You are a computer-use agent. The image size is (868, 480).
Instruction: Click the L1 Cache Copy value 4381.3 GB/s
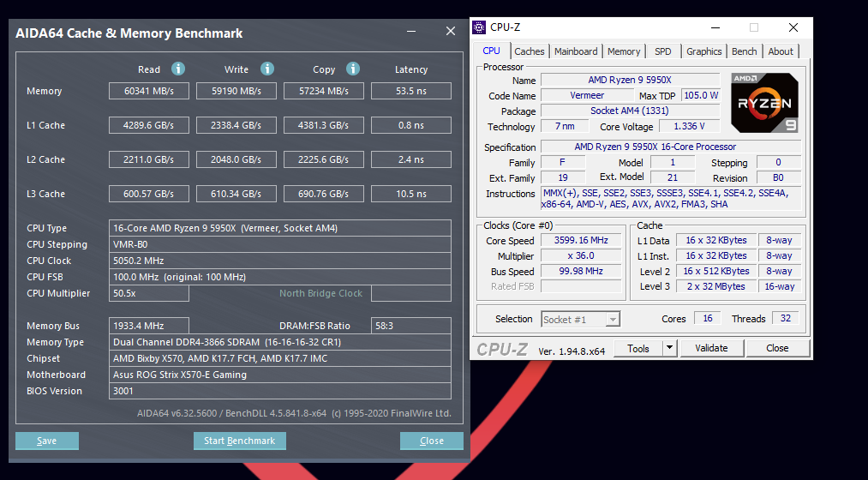pyautogui.click(x=324, y=125)
